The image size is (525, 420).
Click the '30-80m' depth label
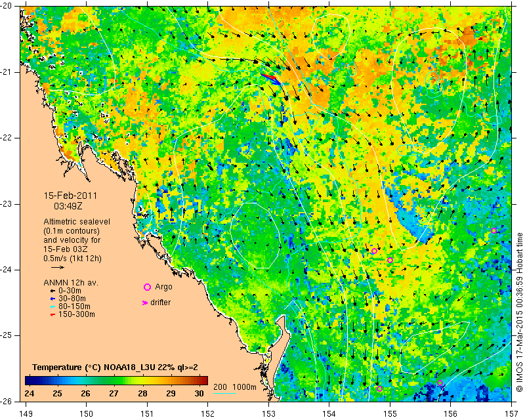pyautogui.click(x=72, y=299)
